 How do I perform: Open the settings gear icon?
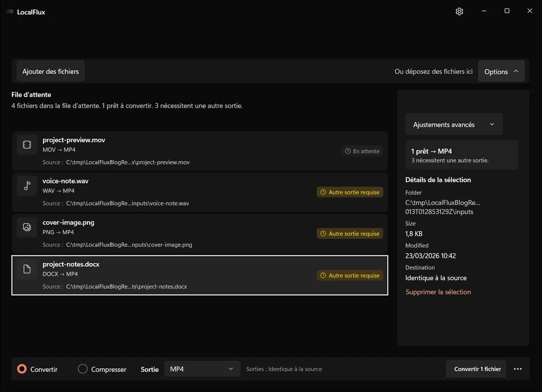(x=459, y=12)
